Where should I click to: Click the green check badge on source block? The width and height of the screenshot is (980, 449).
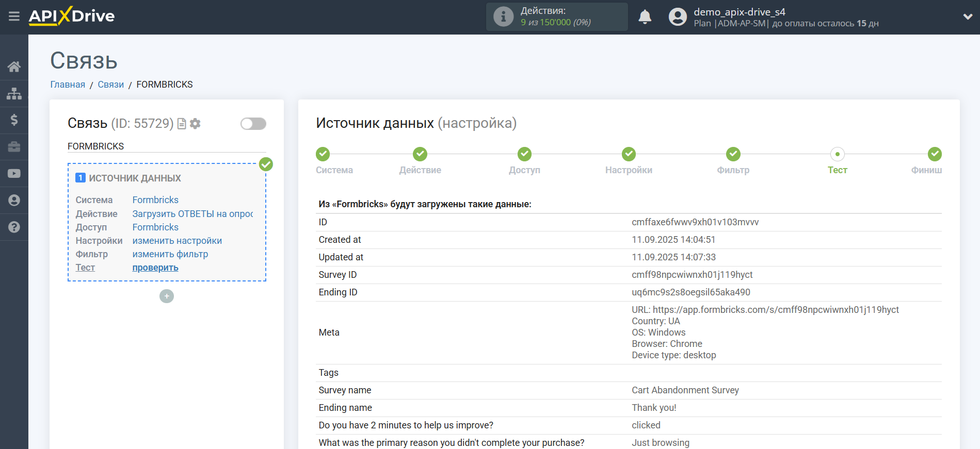click(266, 164)
